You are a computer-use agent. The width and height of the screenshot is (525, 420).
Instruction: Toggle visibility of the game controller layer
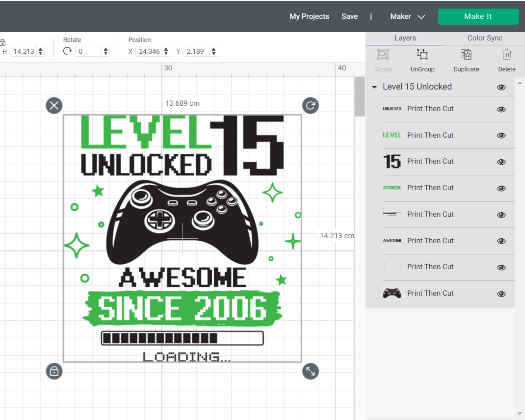(501, 293)
